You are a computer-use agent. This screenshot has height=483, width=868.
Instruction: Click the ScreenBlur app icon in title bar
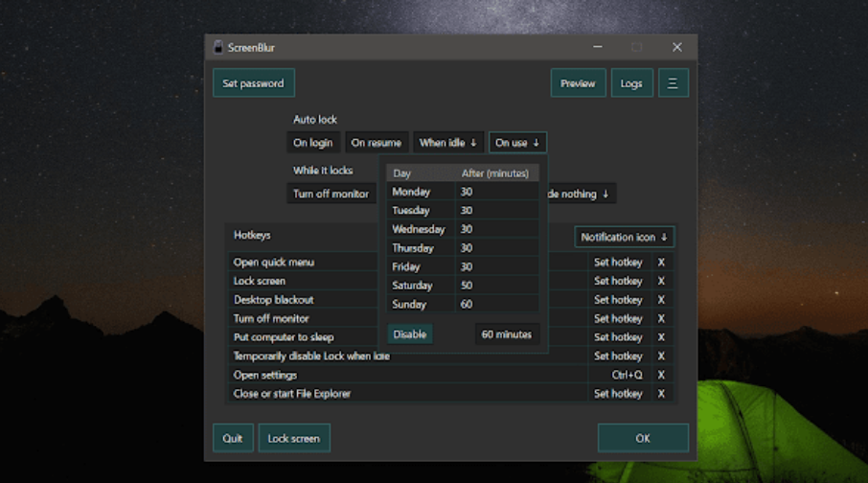tap(218, 47)
